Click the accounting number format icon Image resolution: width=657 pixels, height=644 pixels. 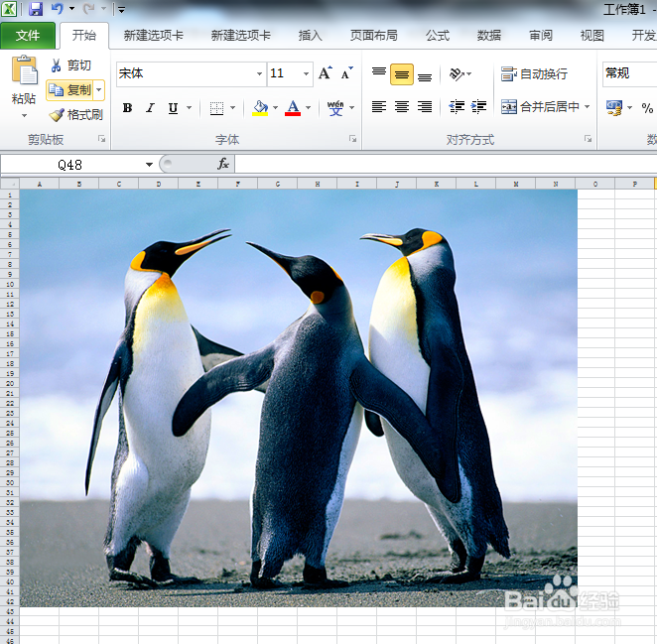point(614,108)
